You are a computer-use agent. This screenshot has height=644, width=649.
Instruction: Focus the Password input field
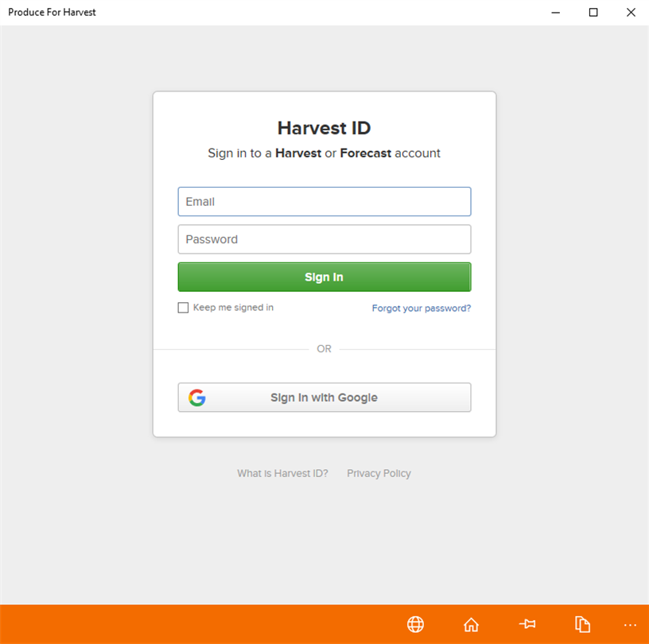click(x=324, y=239)
